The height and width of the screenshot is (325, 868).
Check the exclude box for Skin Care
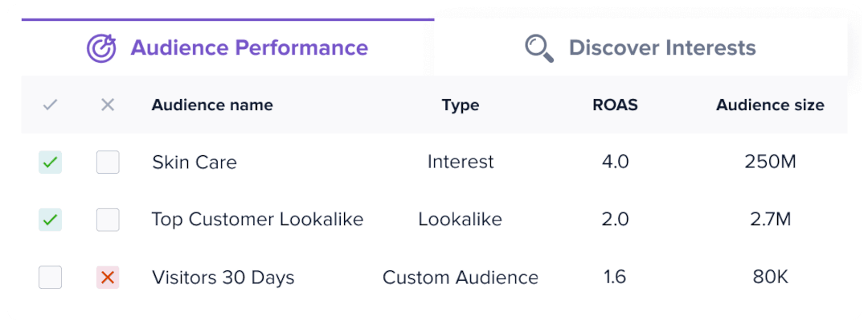(108, 162)
